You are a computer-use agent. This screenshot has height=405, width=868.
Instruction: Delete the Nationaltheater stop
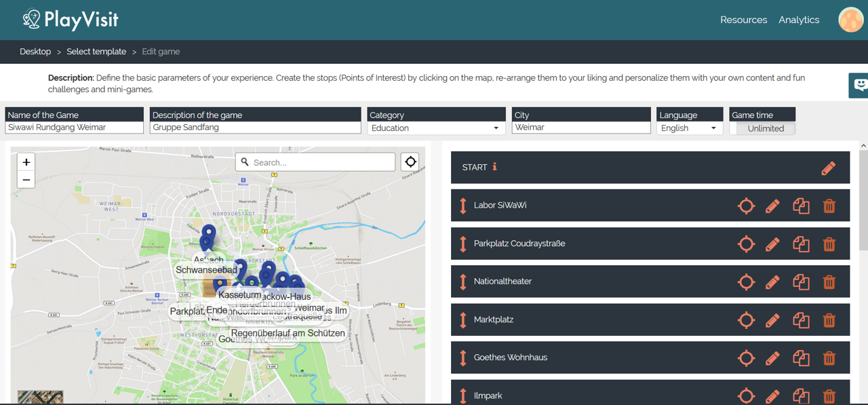pyautogui.click(x=829, y=282)
